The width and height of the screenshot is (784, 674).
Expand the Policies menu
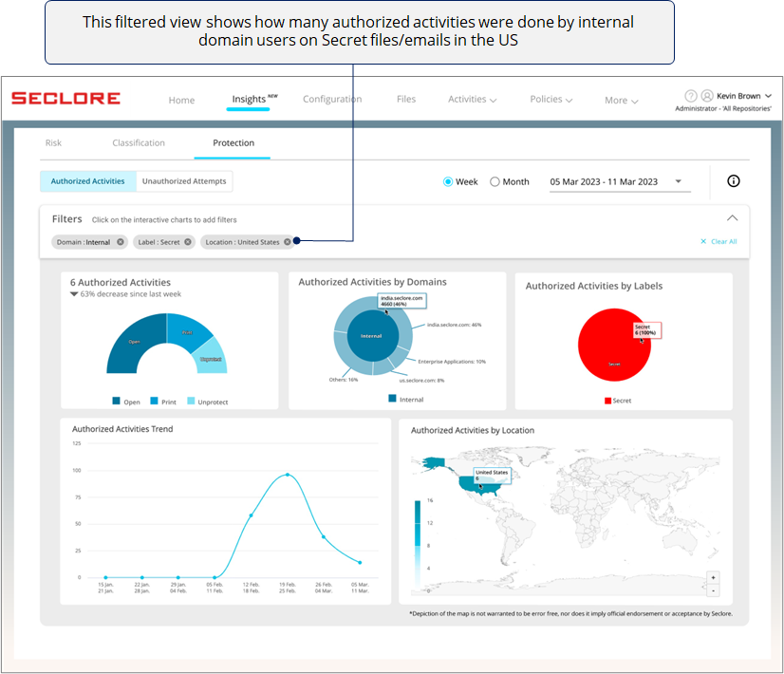(x=551, y=100)
